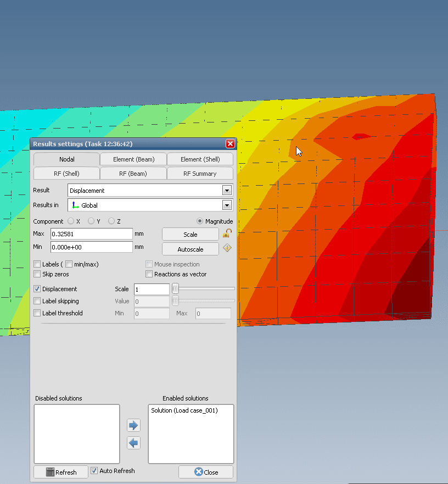Click the displacement Scale slider handle
The image size is (448, 484).
coord(175,288)
